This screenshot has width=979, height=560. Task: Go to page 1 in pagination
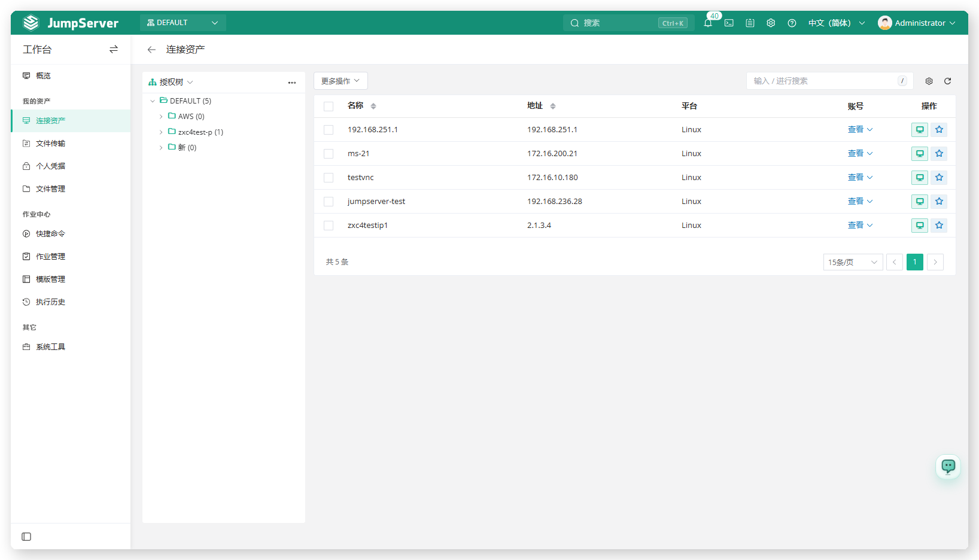pos(915,262)
